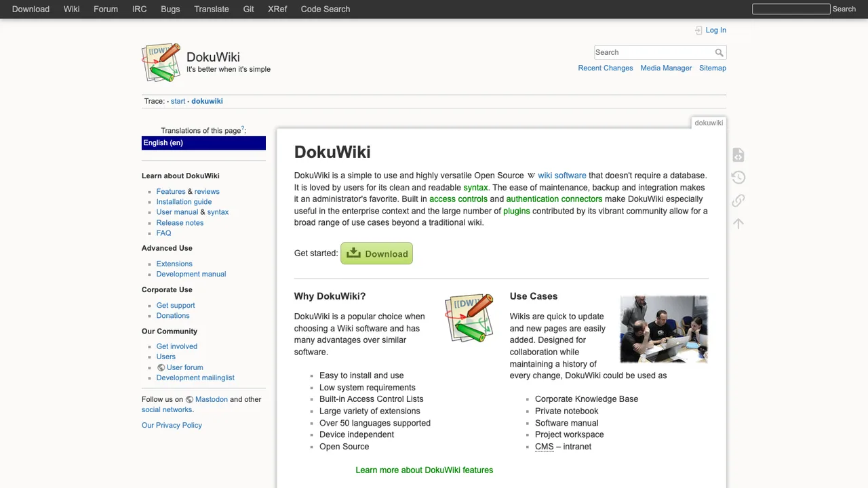The height and width of the screenshot is (488, 868).
Task: Open Forum in the top bar
Action: click(106, 9)
